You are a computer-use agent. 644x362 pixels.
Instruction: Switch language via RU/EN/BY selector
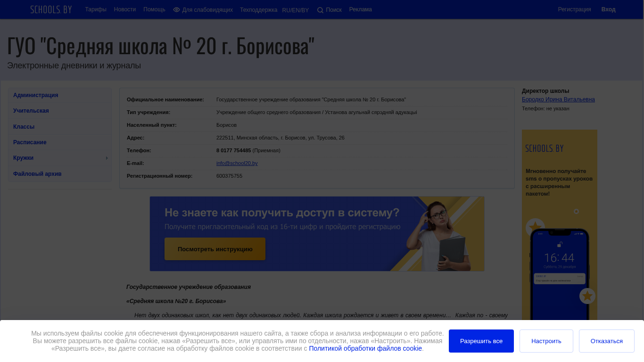pos(296,10)
